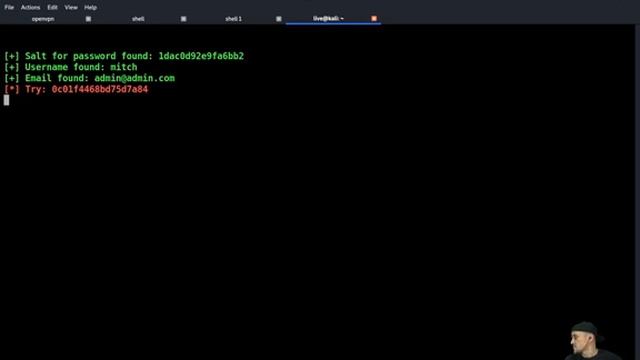This screenshot has height=360, width=640.
Task: Open the View menu
Action: point(71,7)
